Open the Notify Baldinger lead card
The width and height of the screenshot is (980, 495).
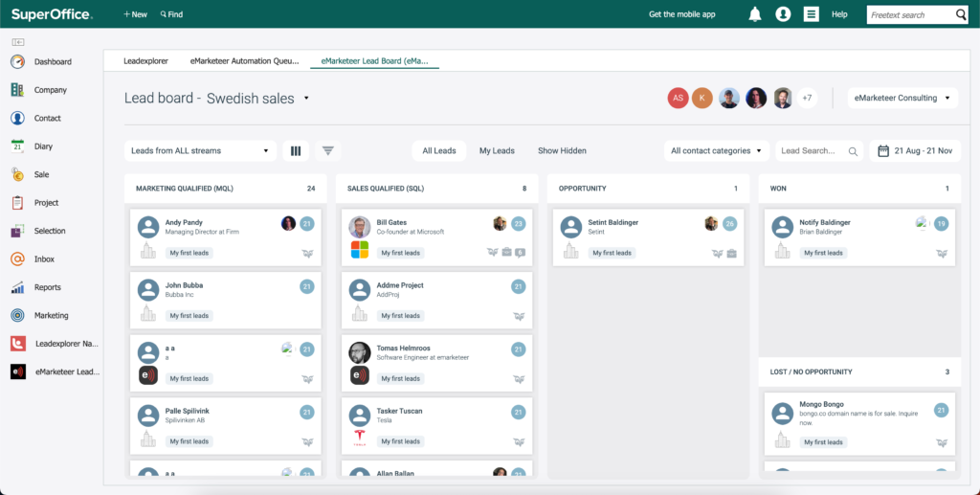click(x=859, y=237)
